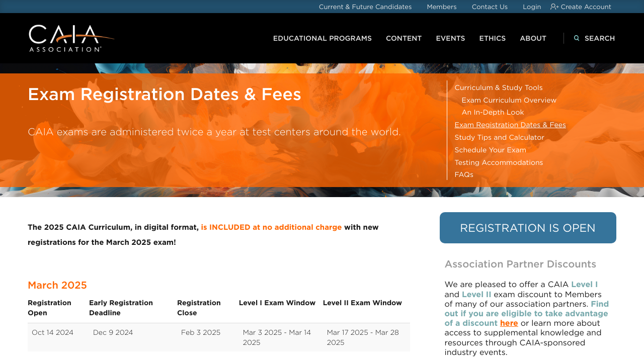Click the Registration Is Open button
The image size is (644, 362).
[528, 228]
